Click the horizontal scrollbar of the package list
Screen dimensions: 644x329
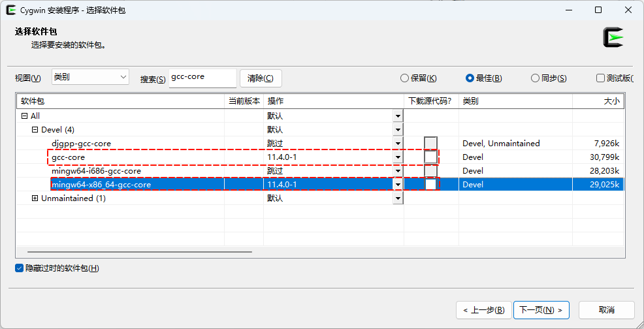[140, 252]
